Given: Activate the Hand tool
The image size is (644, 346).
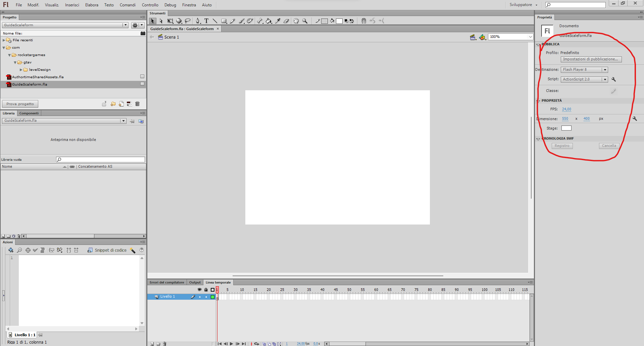Looking at the screenshot, I should point(296,21).
